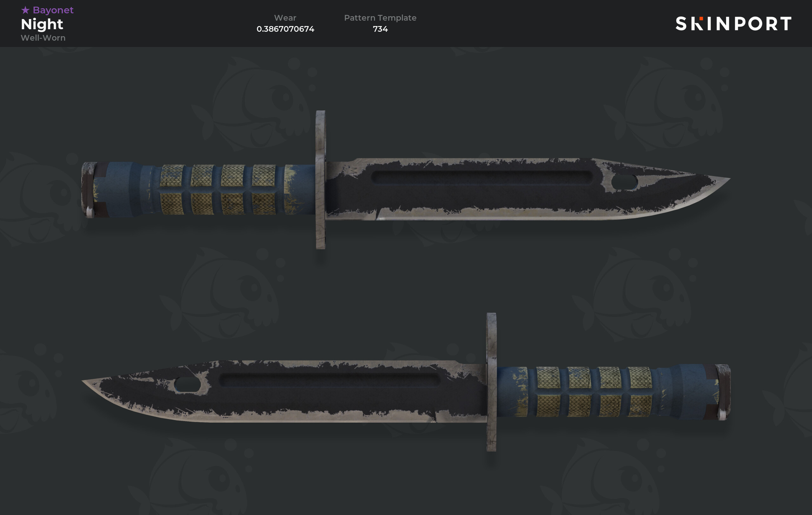The width and height of the screenshot is (812, 515).
Task: Click the Skinport logo
Action: coord(733,23)
